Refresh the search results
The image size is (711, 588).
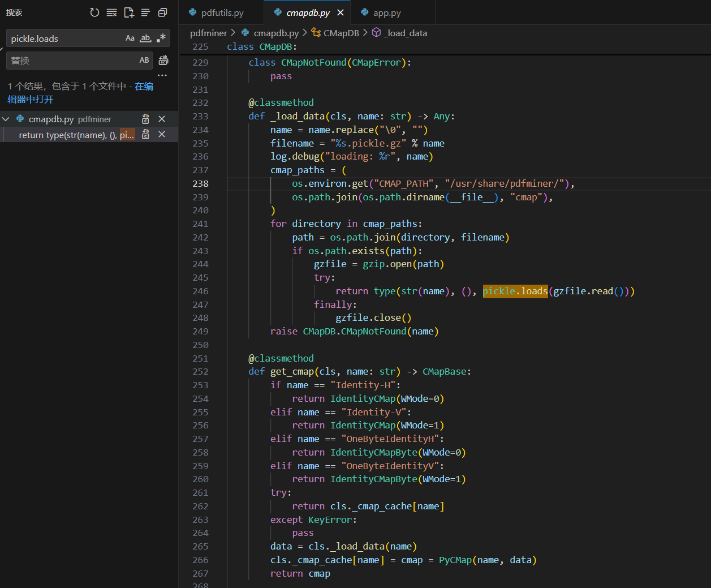tap(94, 12)
